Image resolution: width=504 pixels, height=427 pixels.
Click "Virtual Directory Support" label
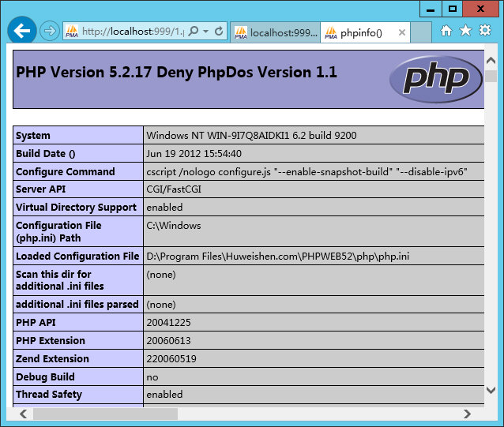(x=76, y=208)
